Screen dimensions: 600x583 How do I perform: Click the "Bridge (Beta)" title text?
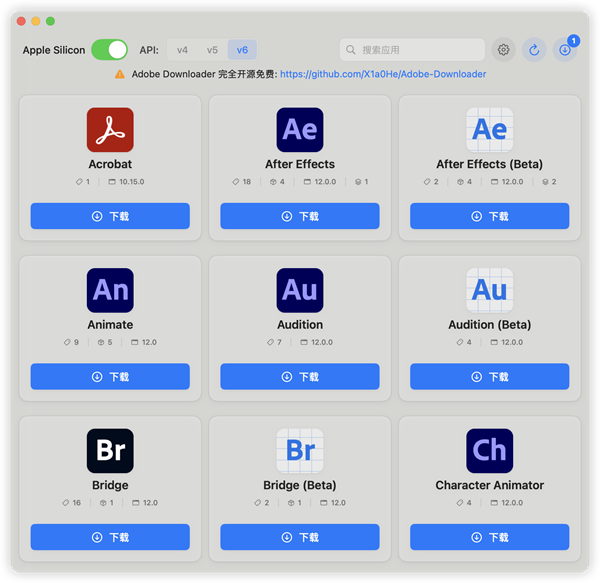click(x=300, y=485)
